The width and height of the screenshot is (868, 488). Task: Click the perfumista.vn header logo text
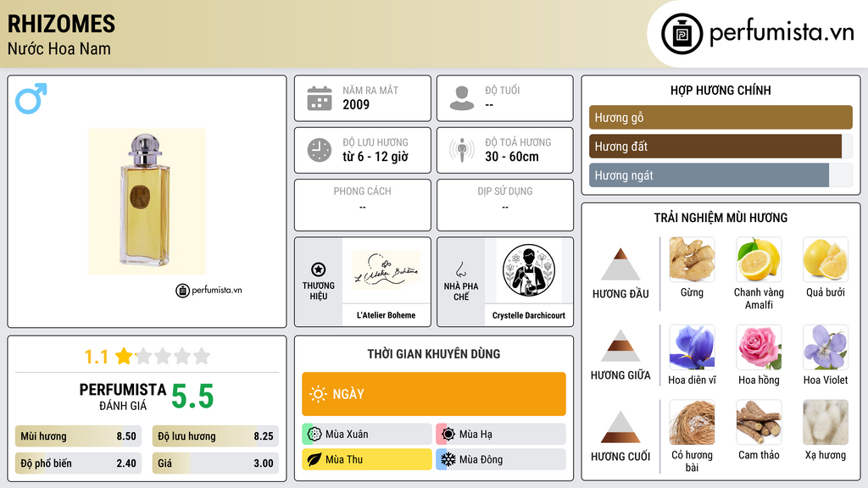pos(782,33)
